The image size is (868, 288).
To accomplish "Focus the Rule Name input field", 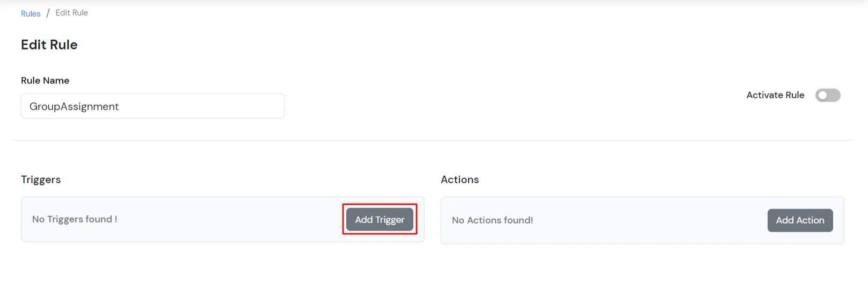I will coord(204,106).
